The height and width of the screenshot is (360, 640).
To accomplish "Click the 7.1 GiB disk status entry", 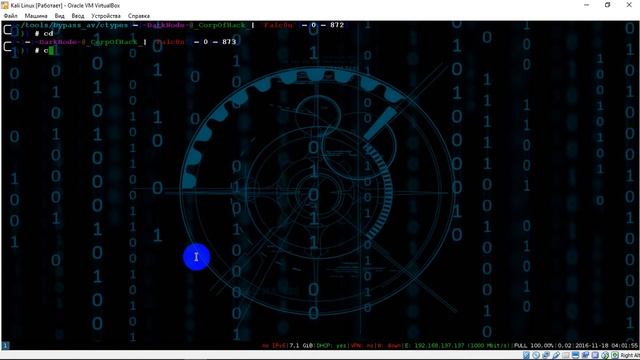I will tap(302, 346).
